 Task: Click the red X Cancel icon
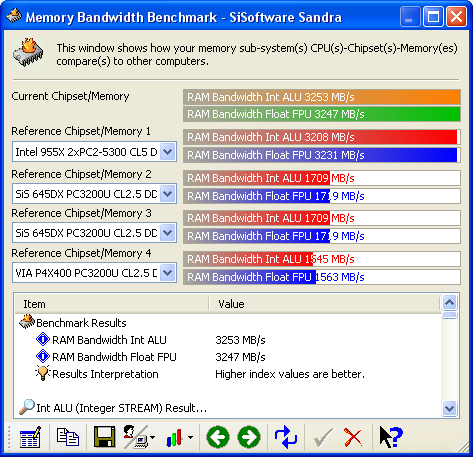[x=353, y=437]
